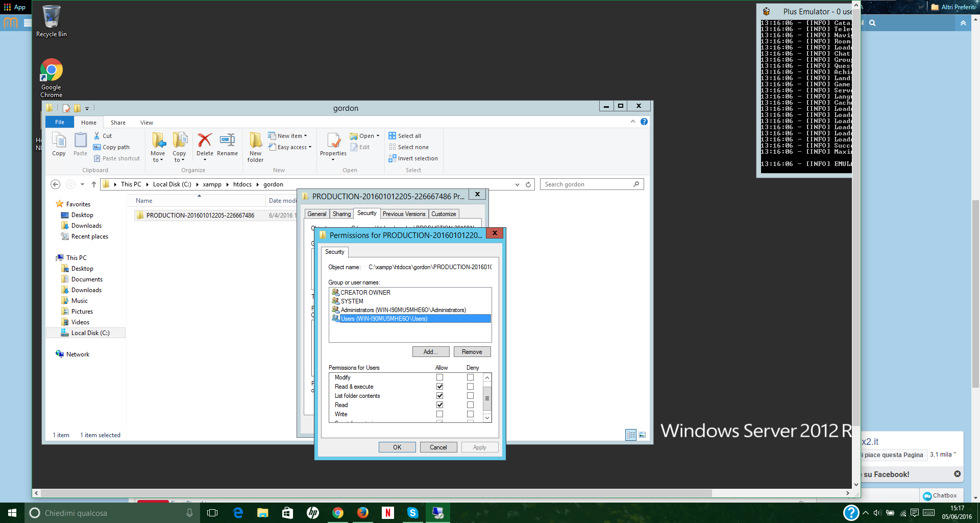Click the Paste icon in the ribbon
Image resolution: width=980 pixels, height=523 pixels.
point(80,144)
